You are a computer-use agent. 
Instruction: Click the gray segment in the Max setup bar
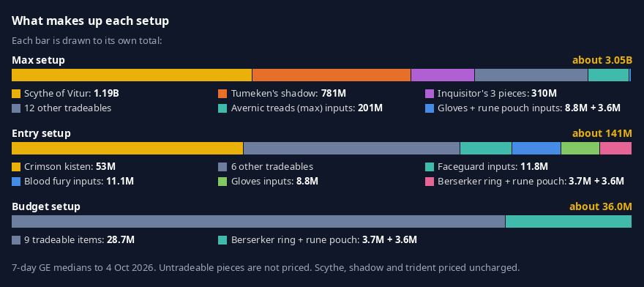[x=531, y=75]
